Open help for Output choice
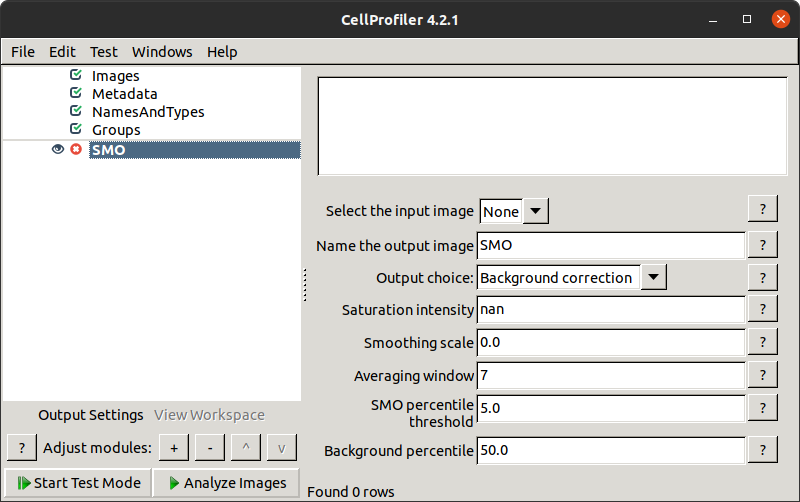 (763, 278)
